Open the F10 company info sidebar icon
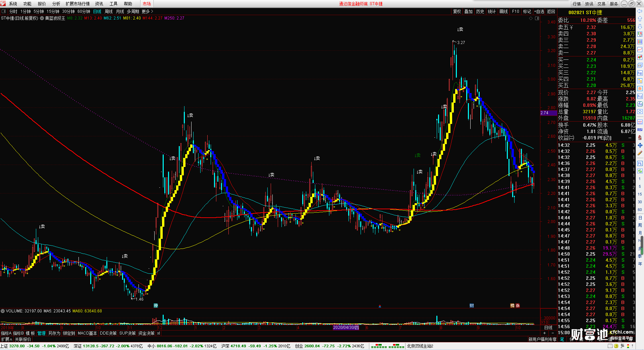The image size is (644, 350). coord(640,73)
